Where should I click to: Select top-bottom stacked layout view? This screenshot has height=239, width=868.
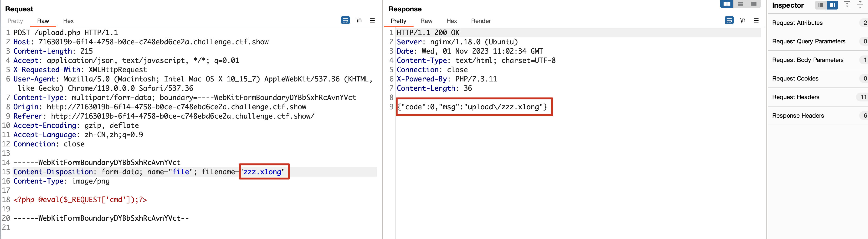point(740,4)
